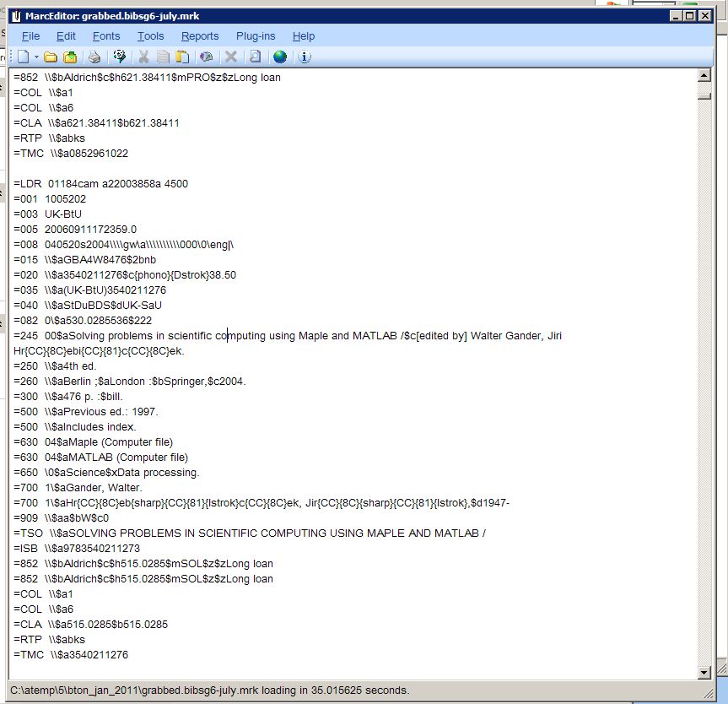The image size is (728, 704).
Task: Click the '=250 4th ed.' line
Action: click(x=55, y=366)
